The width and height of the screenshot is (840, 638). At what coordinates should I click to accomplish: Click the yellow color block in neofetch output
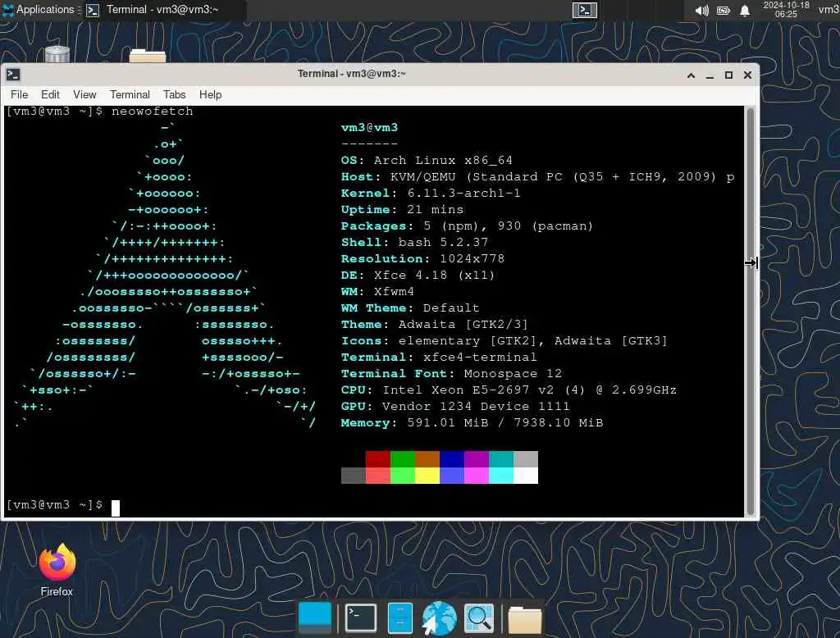[427, 476]
